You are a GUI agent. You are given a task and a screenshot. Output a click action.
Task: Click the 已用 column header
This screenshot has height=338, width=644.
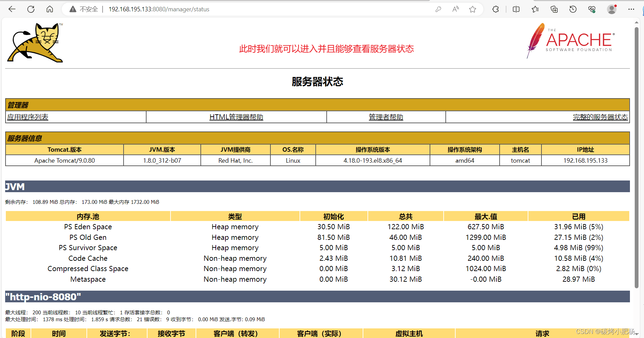pyautogui.click(x=579, y=217)
